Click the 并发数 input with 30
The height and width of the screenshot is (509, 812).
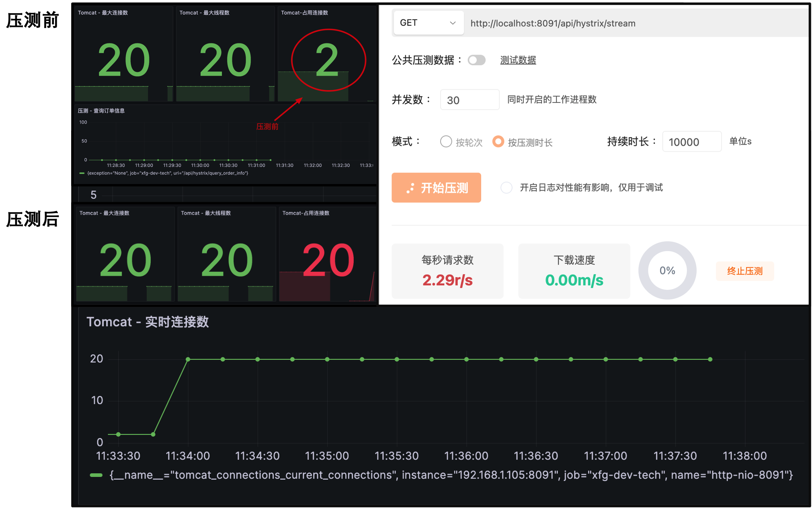tap(469, 100)
